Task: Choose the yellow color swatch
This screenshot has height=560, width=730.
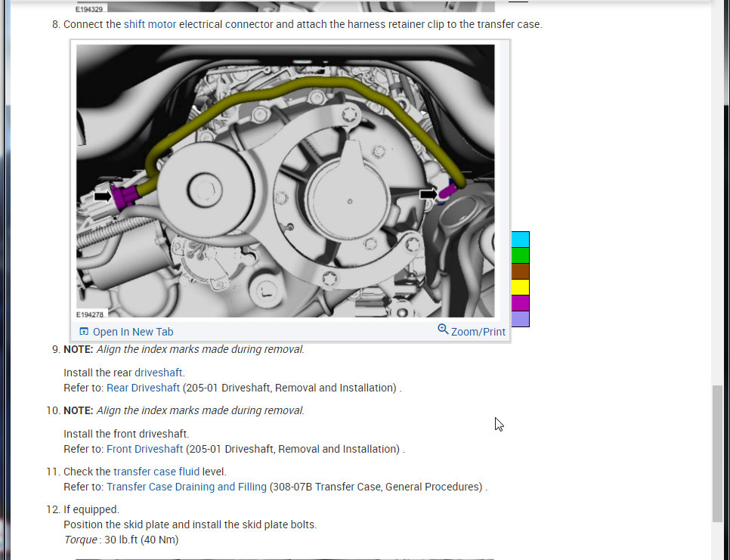Action: [x=521, y=287]
